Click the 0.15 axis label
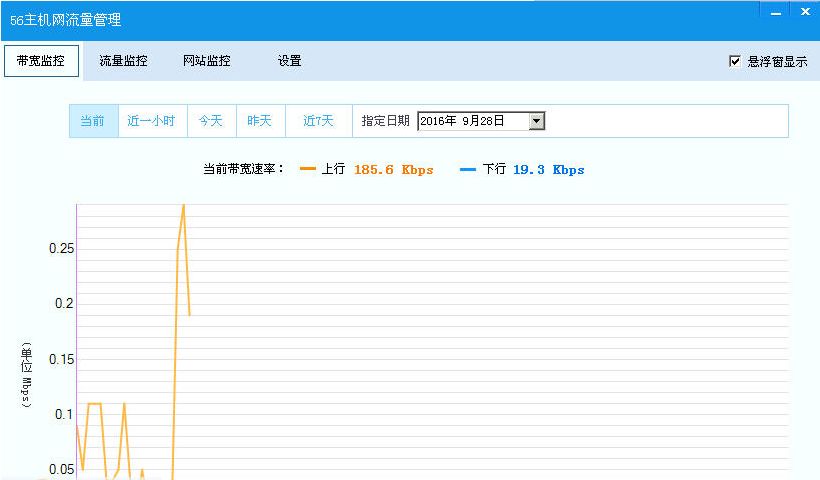This screenshot has height=480, width=820. click(62, 359)
